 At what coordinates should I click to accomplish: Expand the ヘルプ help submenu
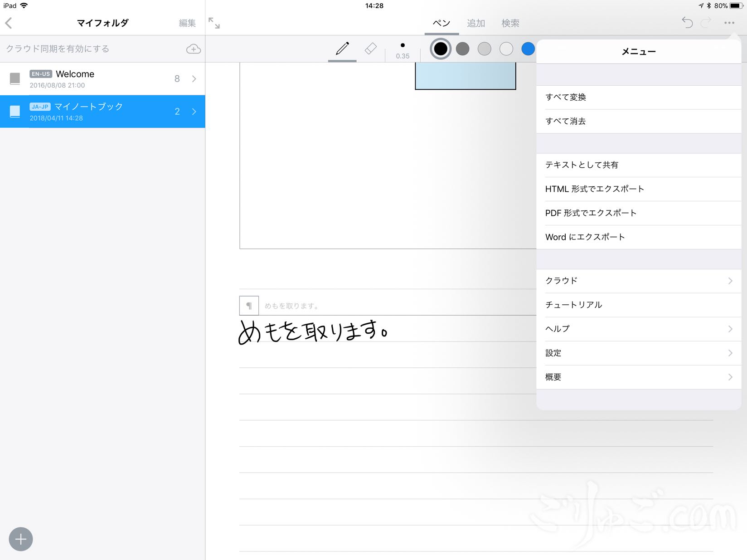pyautogui.click(x=638, y=329)
